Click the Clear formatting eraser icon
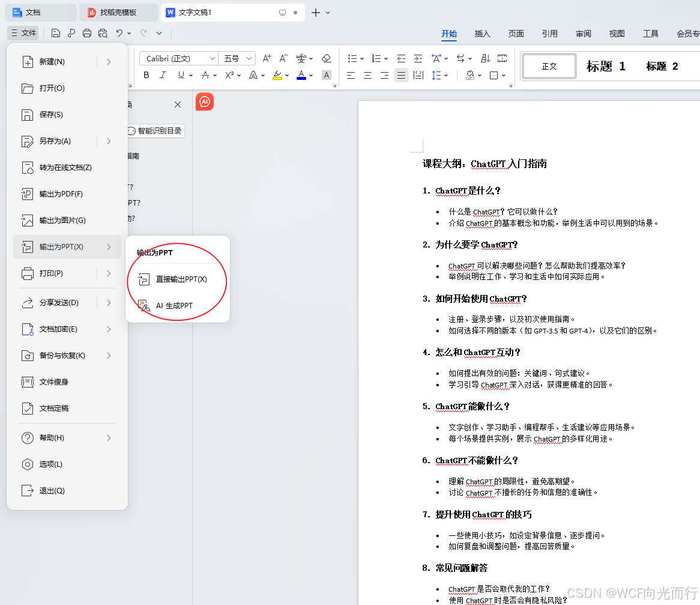This screenshot has height=605, width=700. point(327,58)
